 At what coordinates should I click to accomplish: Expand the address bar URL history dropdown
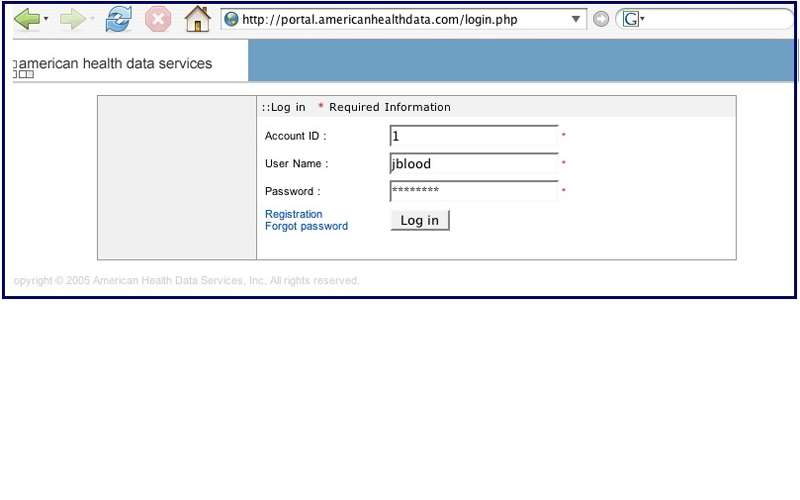576,19
